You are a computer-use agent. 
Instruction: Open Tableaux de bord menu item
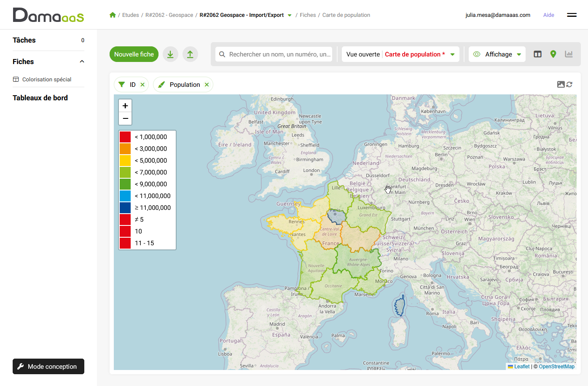40,98
